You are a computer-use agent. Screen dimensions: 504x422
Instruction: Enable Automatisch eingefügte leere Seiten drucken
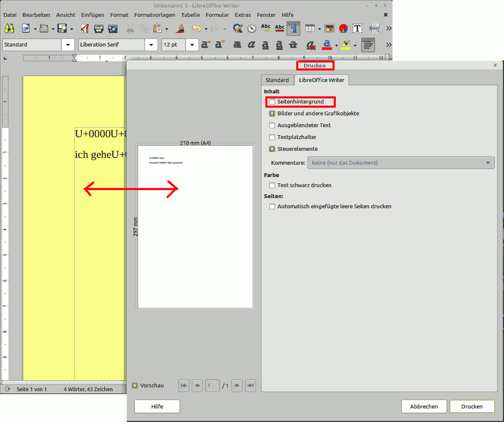(272, 207)
